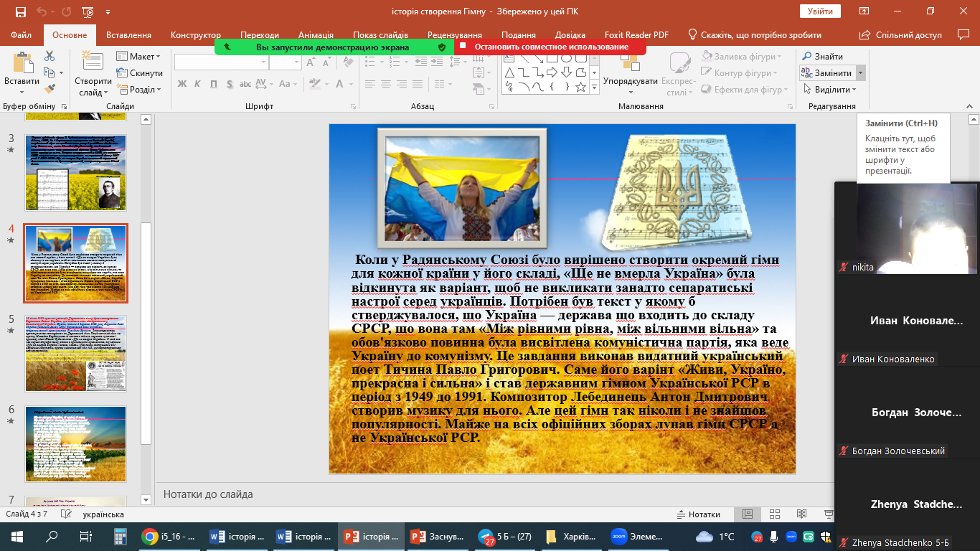
Task: Switch to the Переходи tab
Action: click(260, 35)
